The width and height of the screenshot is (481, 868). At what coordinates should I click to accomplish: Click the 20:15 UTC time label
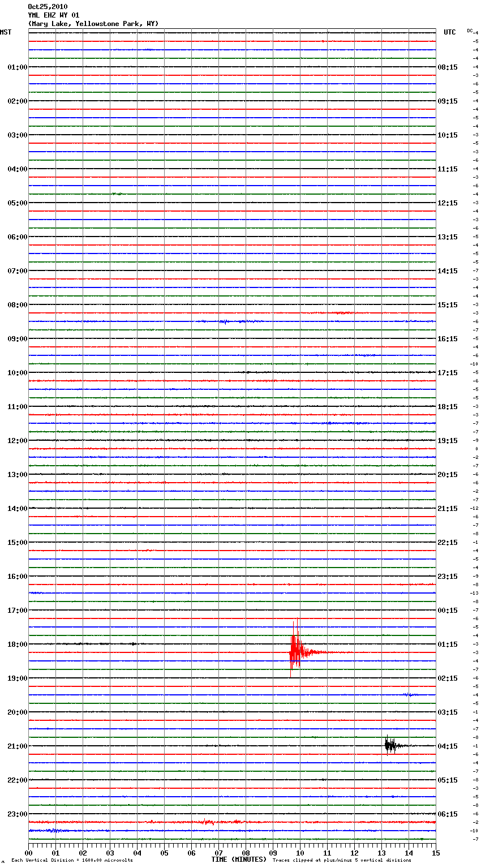point(448,475)
